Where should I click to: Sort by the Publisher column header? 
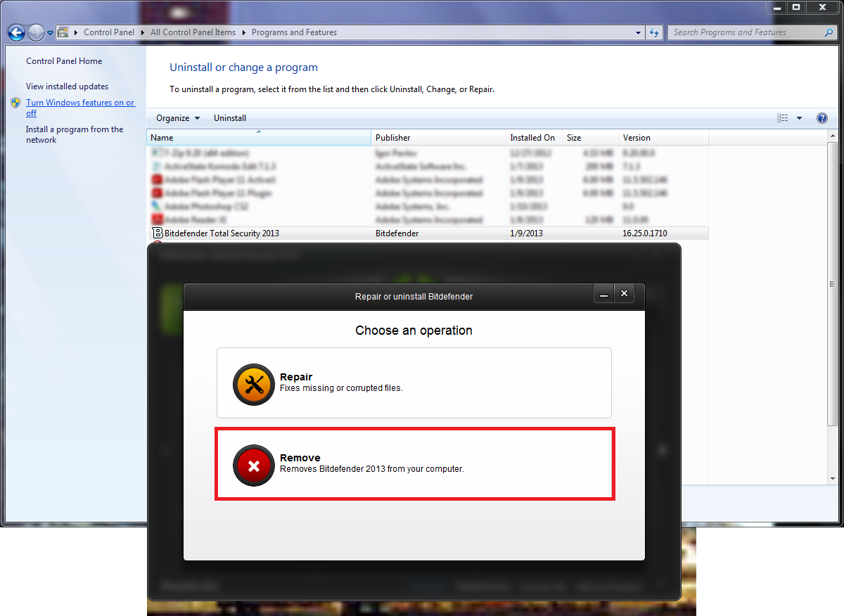(439, 138)
